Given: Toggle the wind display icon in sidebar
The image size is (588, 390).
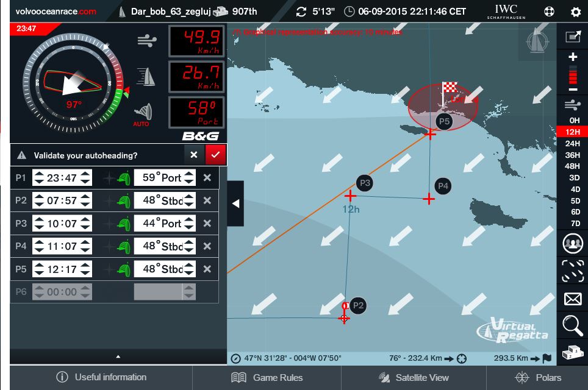Looking at the screenshot, I should tap(572, 104).
